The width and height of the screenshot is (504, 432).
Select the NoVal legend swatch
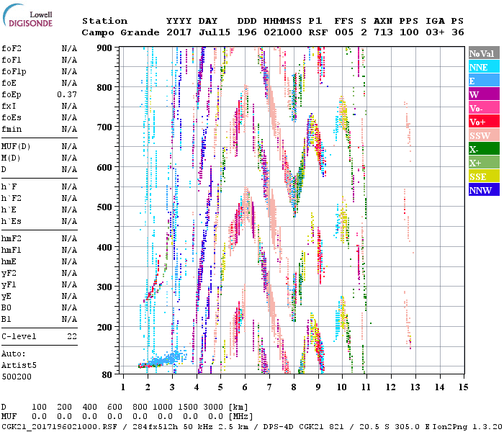pos(482,53)
